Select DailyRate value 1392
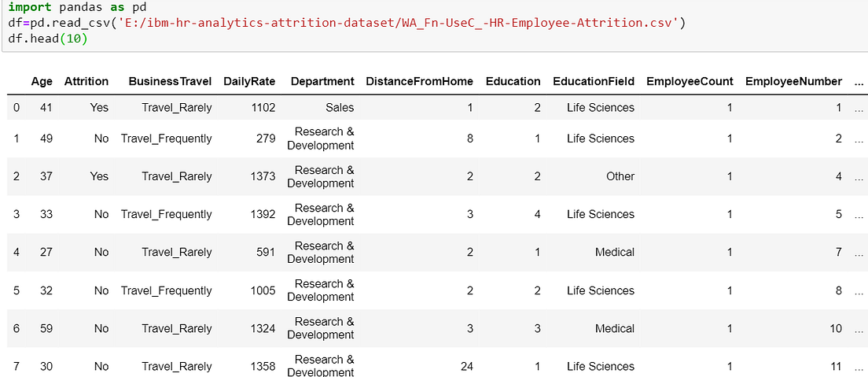Image resolution: width=868 pixels, height=377 pixels. pyautogui.click(x=263, y=214)
